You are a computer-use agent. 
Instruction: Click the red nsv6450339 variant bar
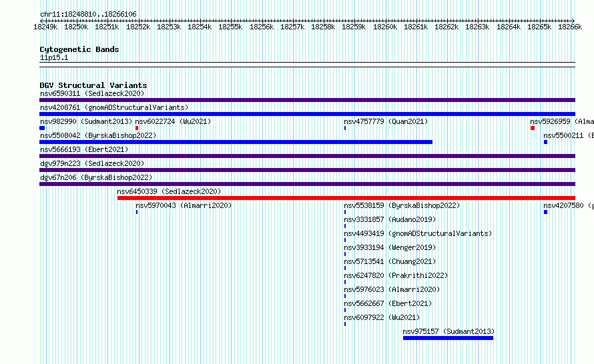click(346, 198)
